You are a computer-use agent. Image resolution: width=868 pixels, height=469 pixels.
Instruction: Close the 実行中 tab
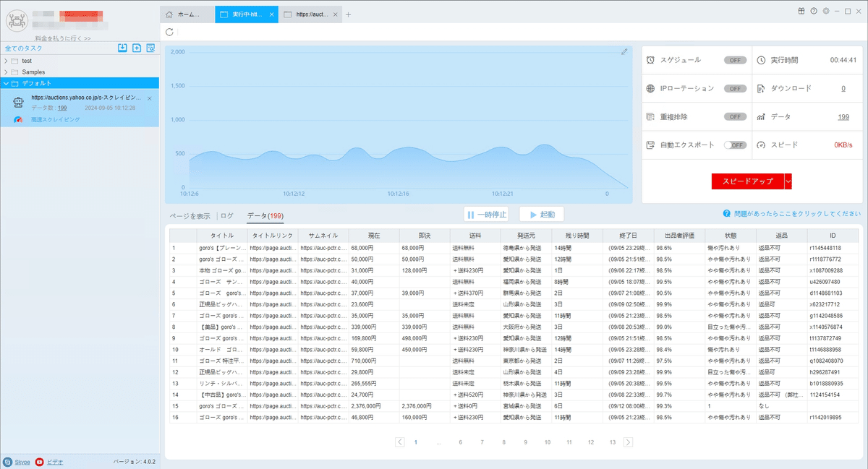[271, 14]
